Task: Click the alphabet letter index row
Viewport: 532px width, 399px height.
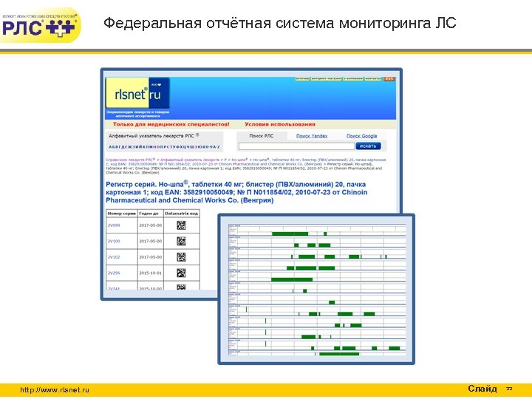Action: 164,147
